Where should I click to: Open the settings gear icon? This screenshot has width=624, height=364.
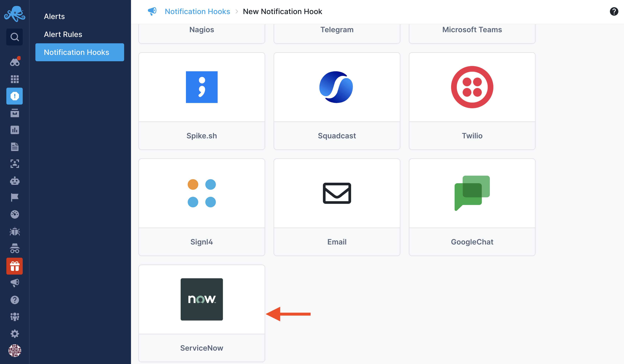click(x=15, y=334)
